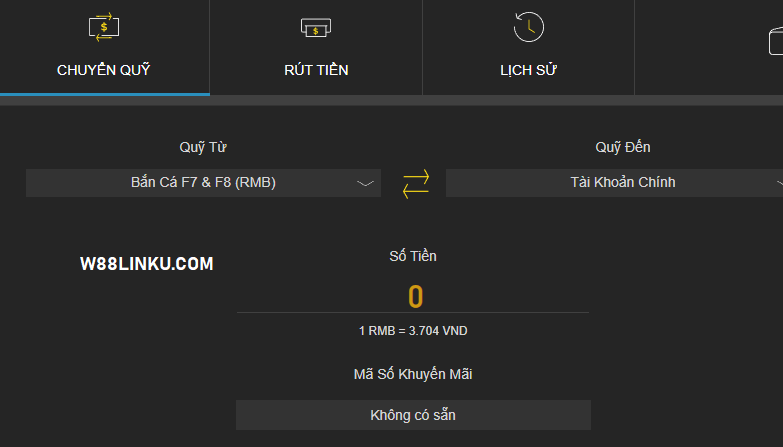Click the W88LINKU.COM text
This screenshot has height=447, width=783.
coord(146,264)
